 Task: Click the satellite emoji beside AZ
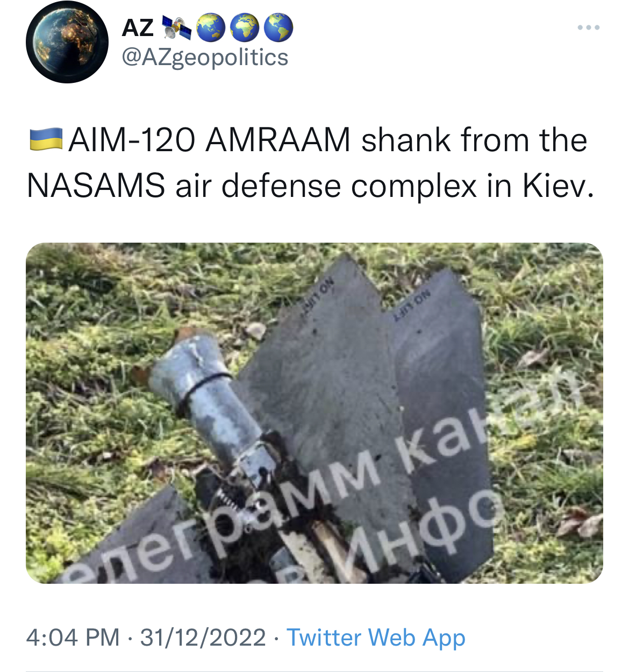(176, 28)
